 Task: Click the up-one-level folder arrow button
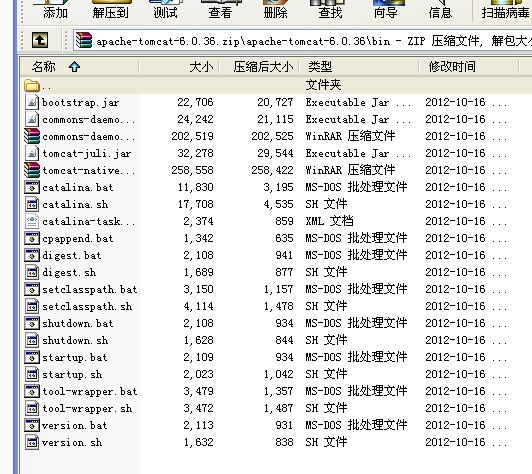click(x=40, y=40)
